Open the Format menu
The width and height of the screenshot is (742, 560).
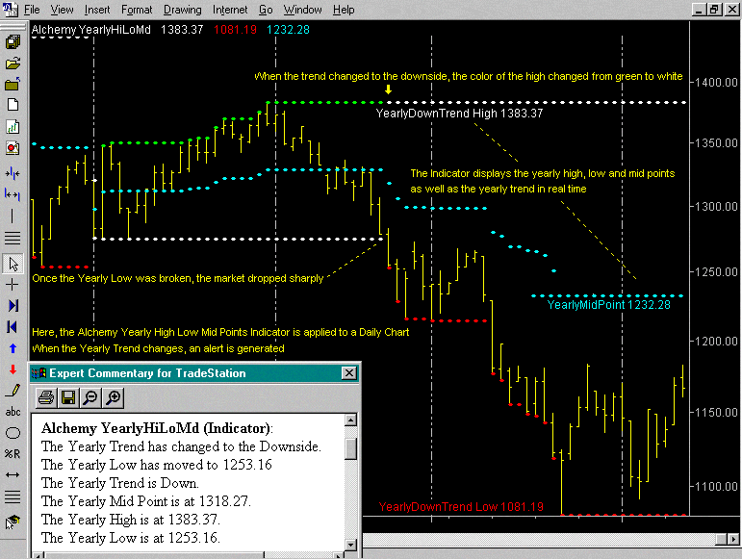click(x=137, y=10)
